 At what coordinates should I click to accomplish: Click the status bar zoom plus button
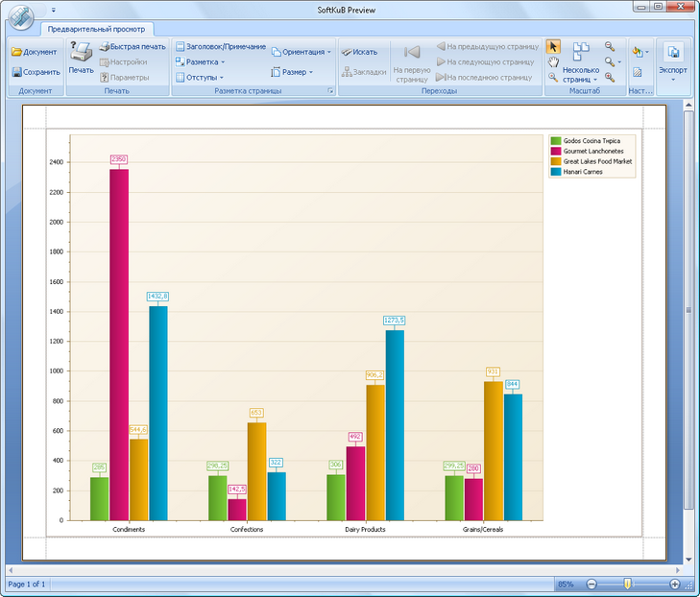pyautogui.click(x=675, y=584)
